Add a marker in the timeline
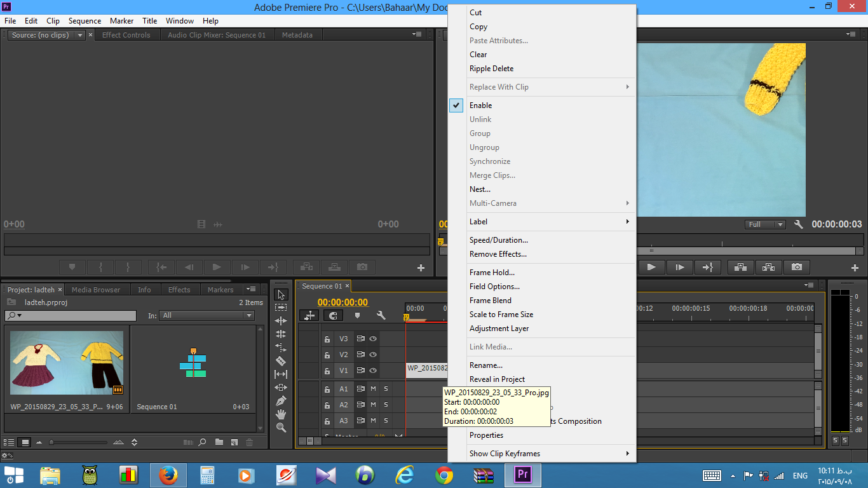The image size is (868, 488). coord(357,315)
